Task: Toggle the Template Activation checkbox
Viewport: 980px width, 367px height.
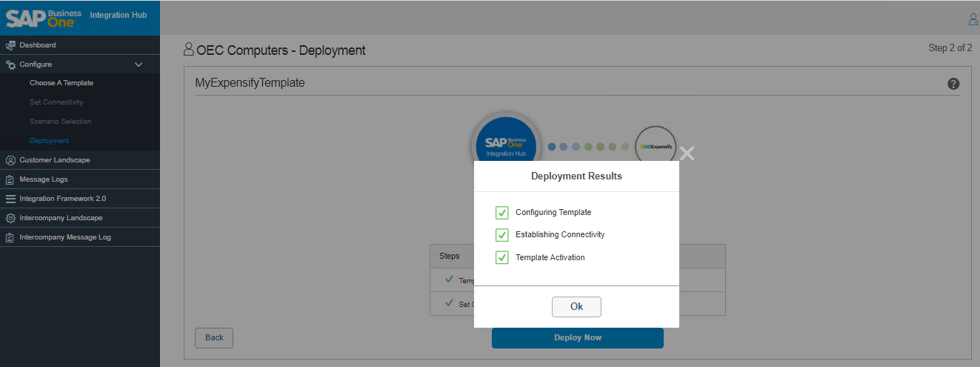Action: click(502, 257)
